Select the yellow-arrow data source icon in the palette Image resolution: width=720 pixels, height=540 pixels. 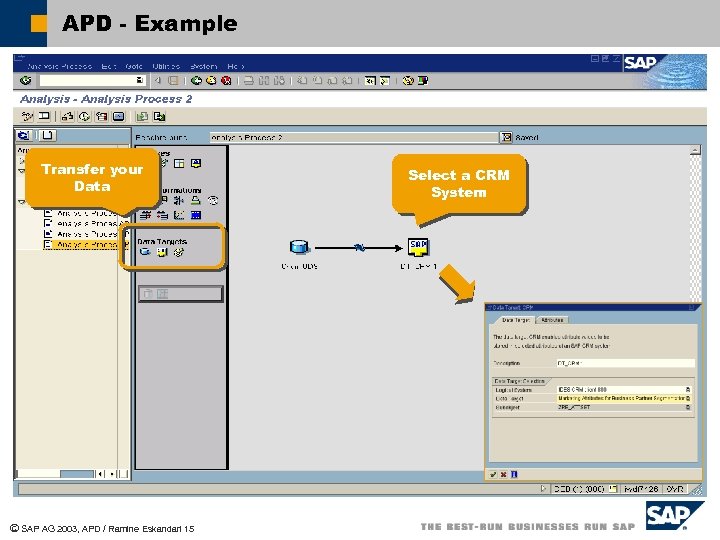pos(196,163)
